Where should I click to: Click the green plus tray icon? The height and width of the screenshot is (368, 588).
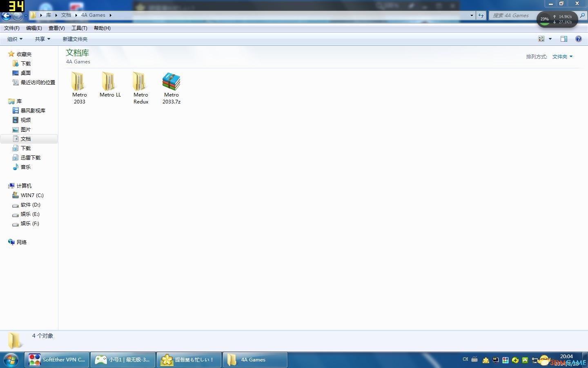pos(515,360)
